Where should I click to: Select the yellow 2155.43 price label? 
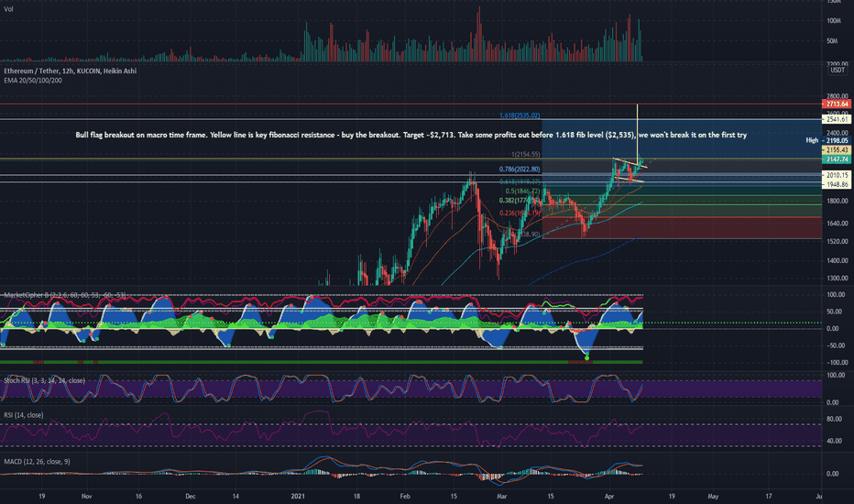point(837,149)
